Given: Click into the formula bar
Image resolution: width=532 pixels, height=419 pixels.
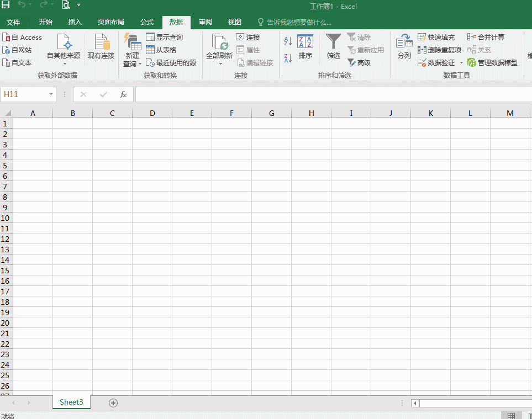Looking at the screenshot, I should pyautogui.click(x=334, y=94).
